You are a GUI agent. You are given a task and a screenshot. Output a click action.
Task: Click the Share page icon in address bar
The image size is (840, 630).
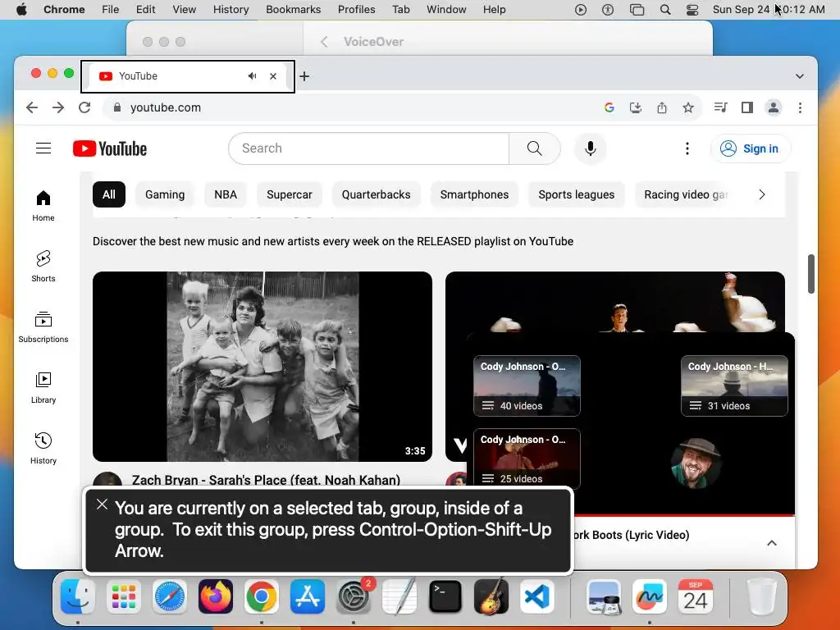pos(662,107)
